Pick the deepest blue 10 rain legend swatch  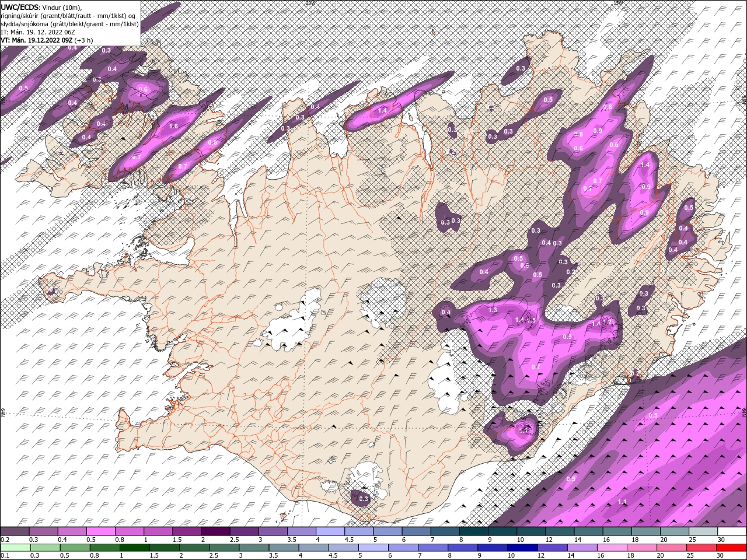[x=522, y=548]
